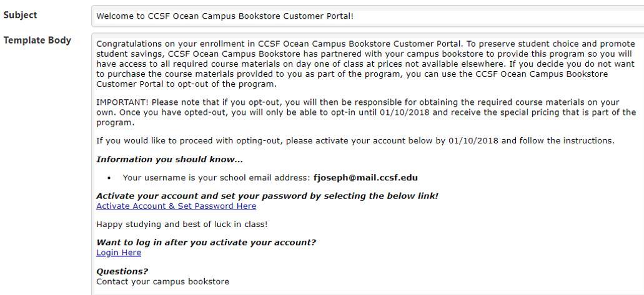Click the "Contact your campus bookstore" line
The image size is (644, 295).
pyautogui.click(x=162, y=281)
